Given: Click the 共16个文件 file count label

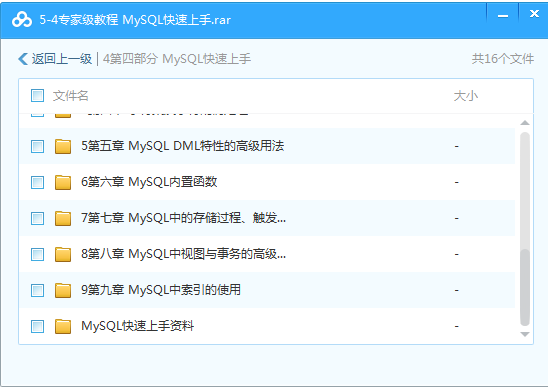Looking at the screenshot, I should pyautogui.click(x=503, y=59).
